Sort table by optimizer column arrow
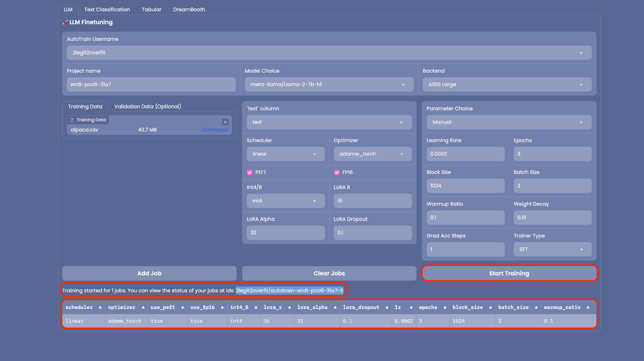The height and width of the screenshot is (361, 644). [143, 308]
